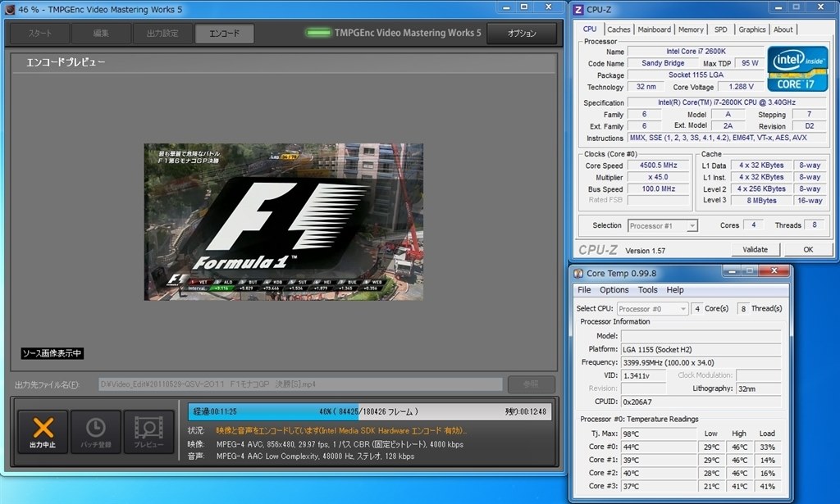840x504 pixels.
Task: Open the Memory tab in CPU-Z
Action: pos(691,30)
